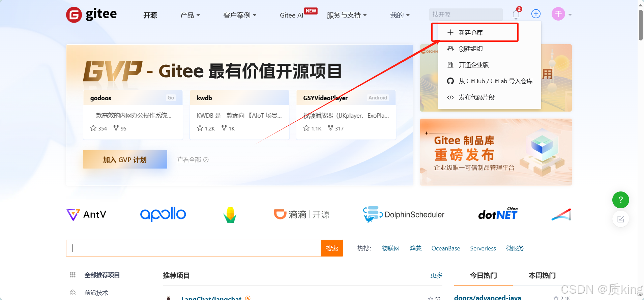
Task: Expand the 产品 dropdown
Action: (190, 15)
